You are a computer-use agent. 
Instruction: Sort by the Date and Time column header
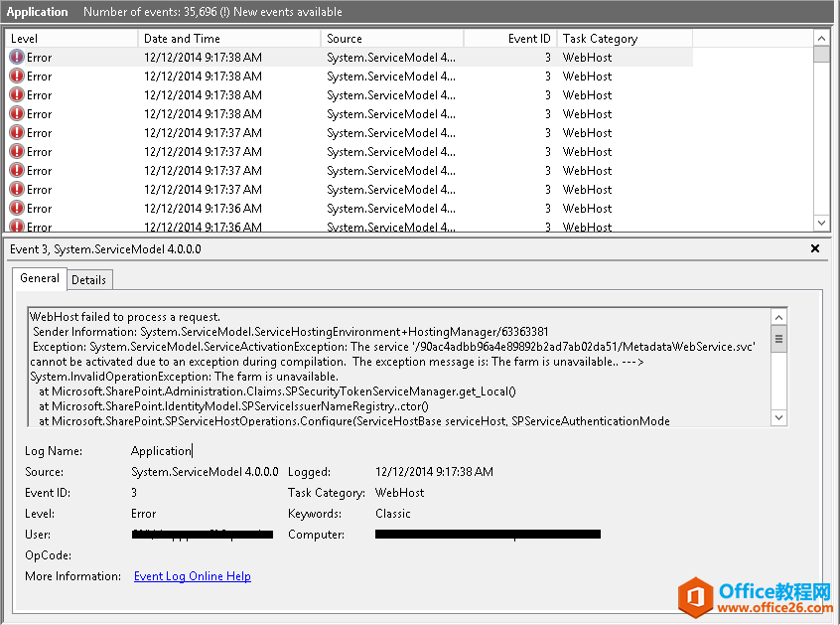pos(229,39)
